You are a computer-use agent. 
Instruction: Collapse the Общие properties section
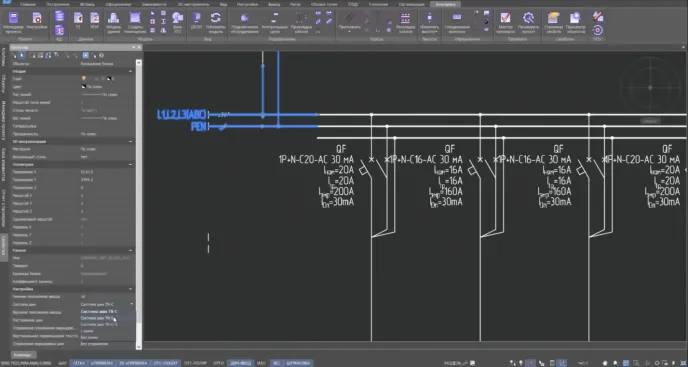(x=131, y=71)
